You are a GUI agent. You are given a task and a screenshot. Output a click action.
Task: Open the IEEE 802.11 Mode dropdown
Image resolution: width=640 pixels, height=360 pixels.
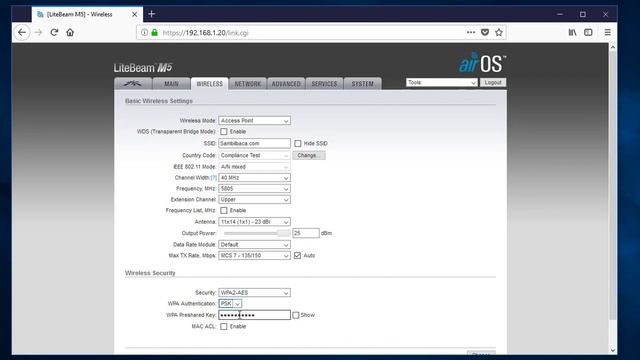(254, 167)
